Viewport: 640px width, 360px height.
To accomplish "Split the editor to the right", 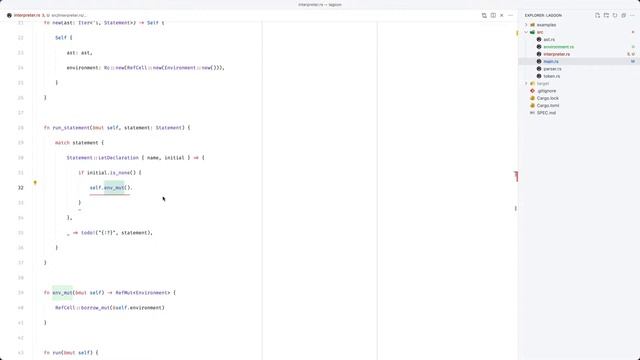I will click(x=493, y=16).
